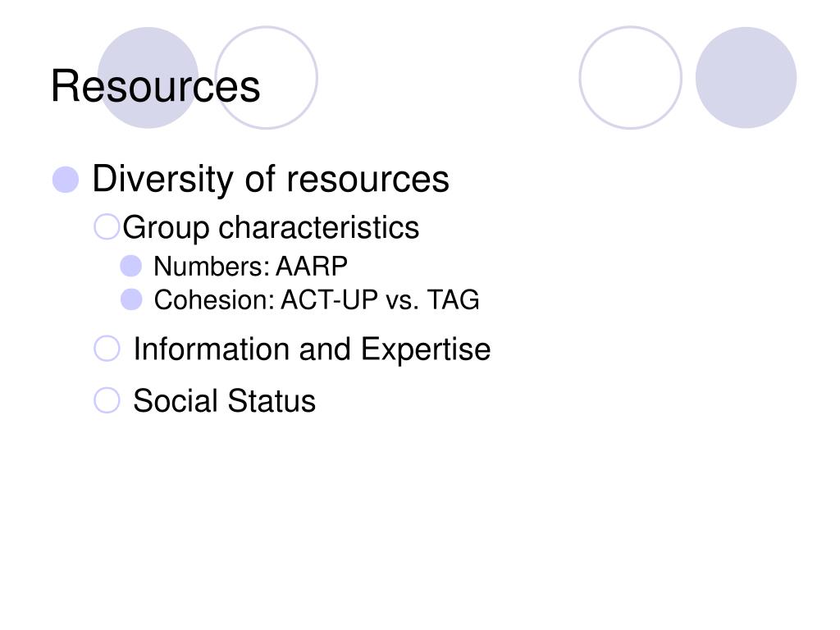Select the bullet before Numbers: AARP
This screenshot has width=840, height=630.
click(131, 266)
